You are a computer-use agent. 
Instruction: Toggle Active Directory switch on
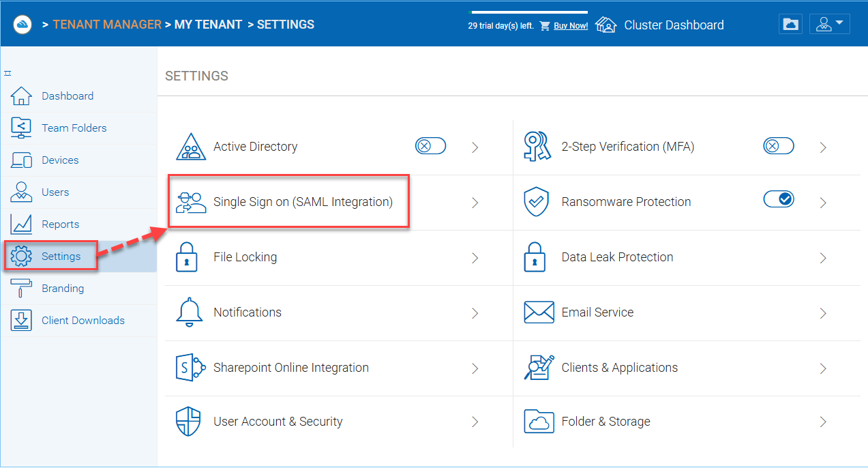[430, 146]
